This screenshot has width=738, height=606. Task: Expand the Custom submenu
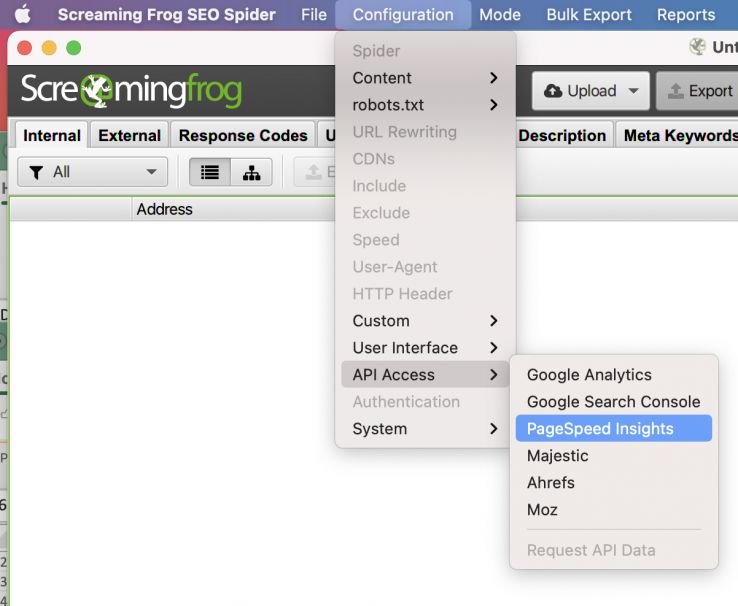click(425, 321)
